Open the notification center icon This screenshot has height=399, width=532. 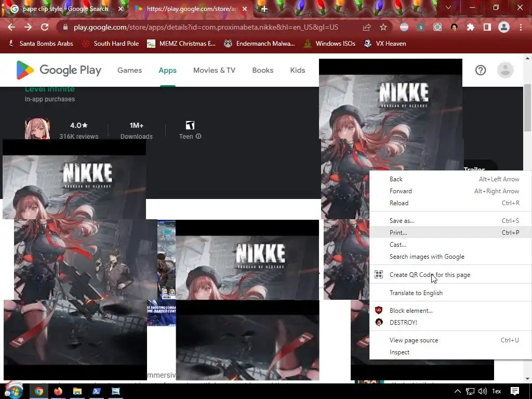(x=515, y=392)
